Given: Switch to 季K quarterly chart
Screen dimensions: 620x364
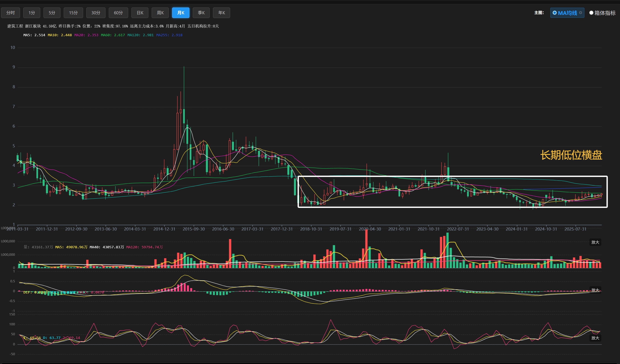Looking at the screenshot, I should tap(201, 13).
